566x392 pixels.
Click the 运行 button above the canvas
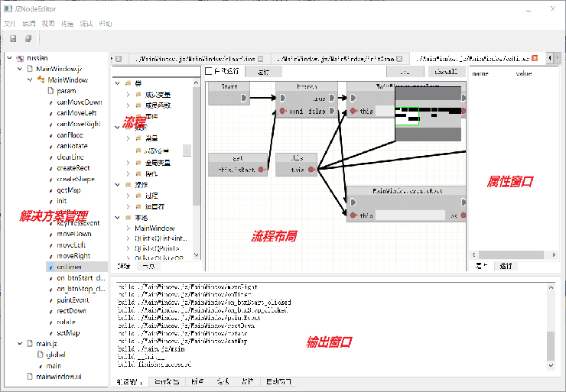(x=263, y=72)
